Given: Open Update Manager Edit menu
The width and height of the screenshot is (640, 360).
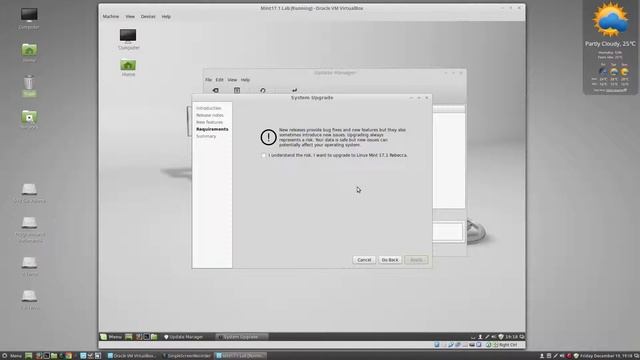Looking at the screenshot, I should (220, 80).
